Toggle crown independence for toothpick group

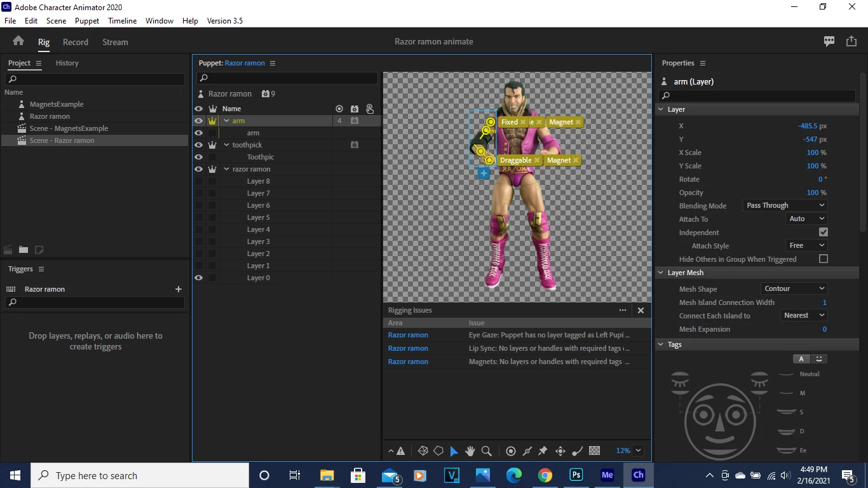(212, 145)
